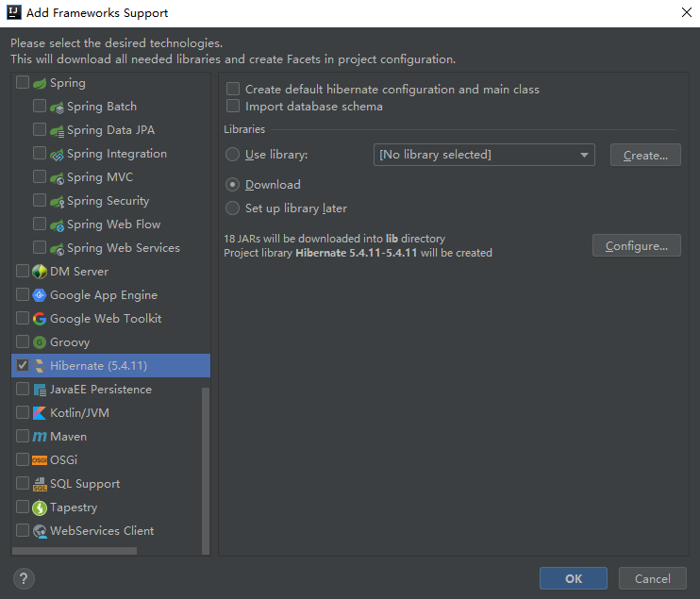Uncheck the Hibernate (5.4.11) checkbox
Screen dimensions: 700x599
click(x=23, y=366)
